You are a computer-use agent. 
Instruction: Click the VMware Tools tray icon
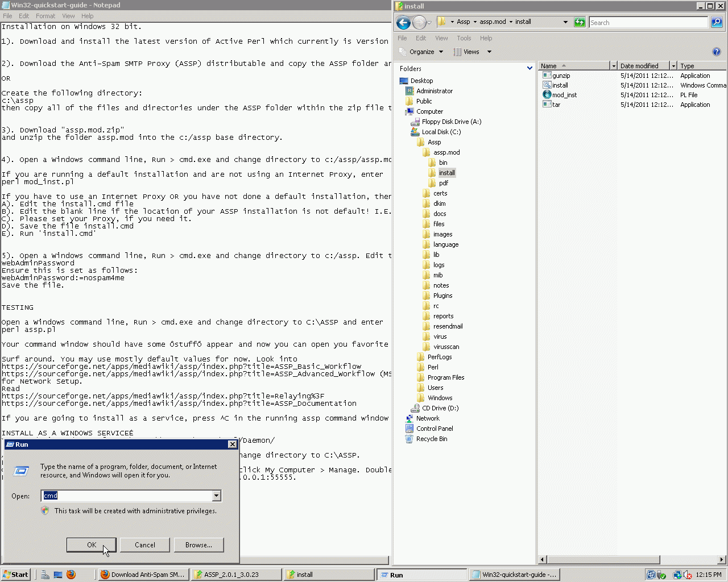click(x=651, y=575)
